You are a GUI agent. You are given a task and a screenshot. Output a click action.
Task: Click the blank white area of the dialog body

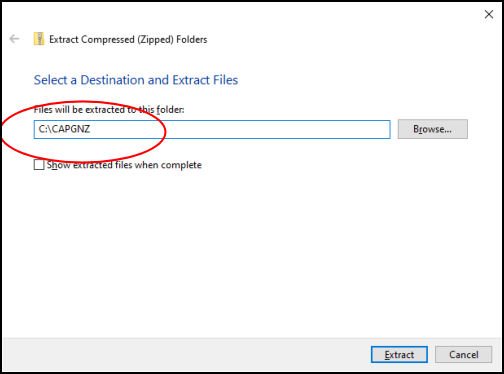[252, 253]
